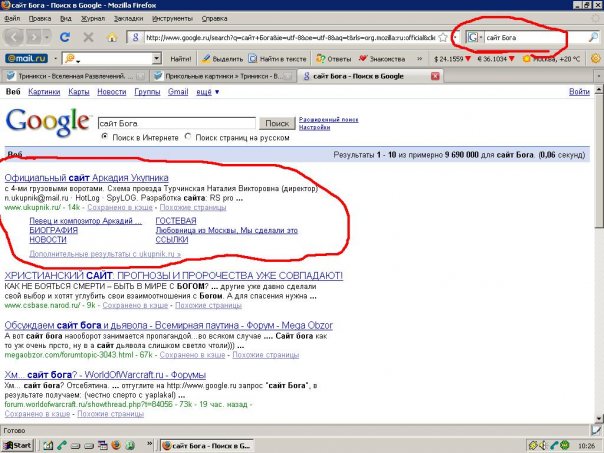Click the Найти! button in Mail.ru toolbar
Screen dimensions: 604x453
tap(181, 59)
